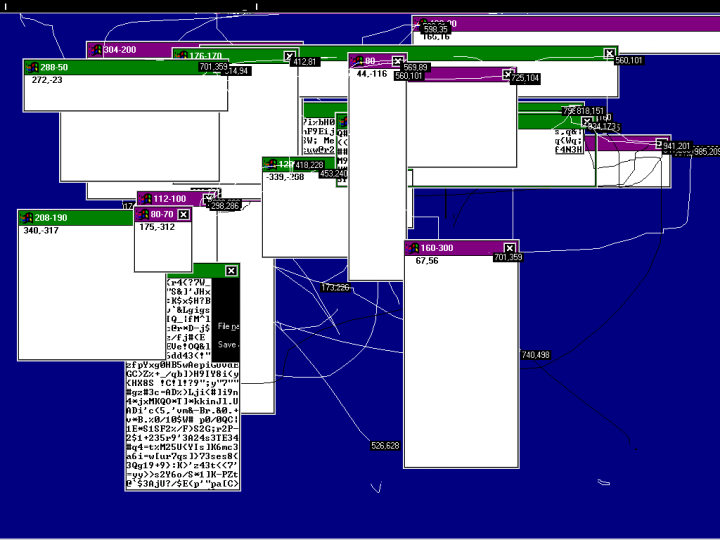Click the icon of window 176-170
The height and width of the screenshot is (540, 720).
(x=180, y=55)
